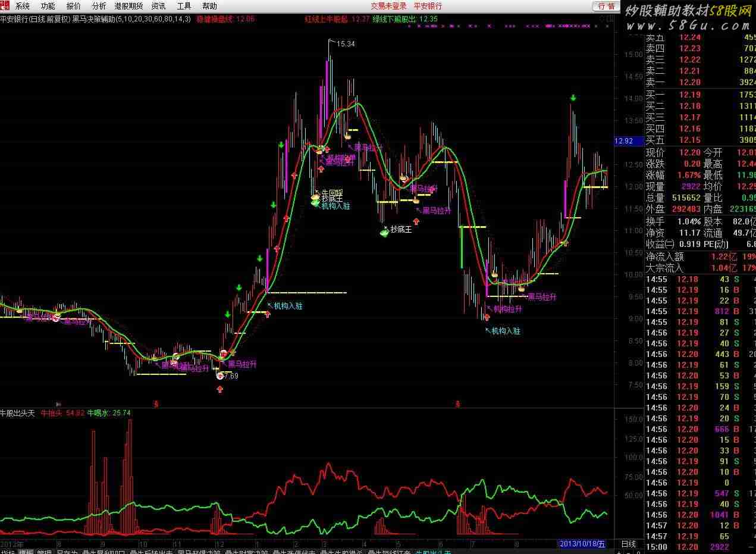Click the 现量 2922 value
Image resolution: width=756 pixels, height=554 pixels.
pos(691,186)
